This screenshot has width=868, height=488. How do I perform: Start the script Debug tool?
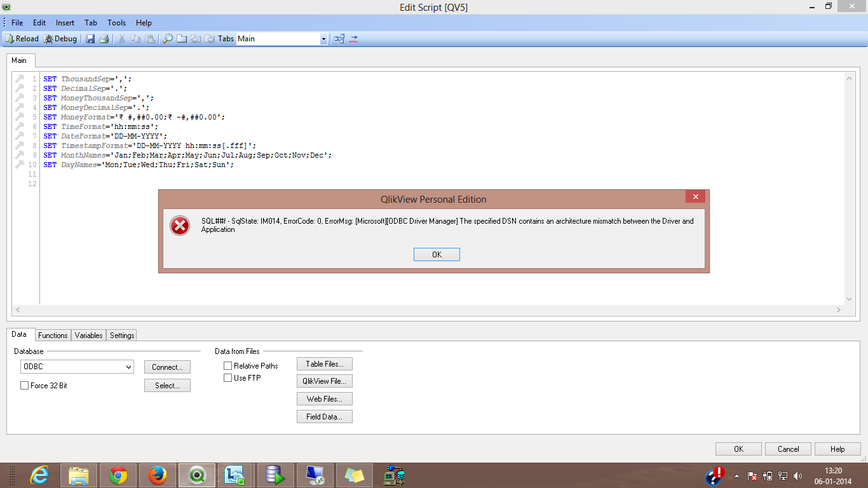[60, 39]
